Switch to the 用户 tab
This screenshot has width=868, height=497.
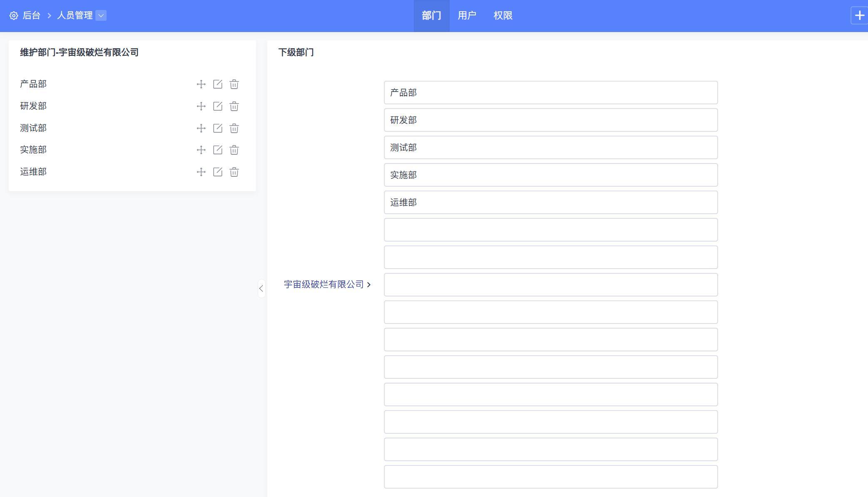pos(467,15)
